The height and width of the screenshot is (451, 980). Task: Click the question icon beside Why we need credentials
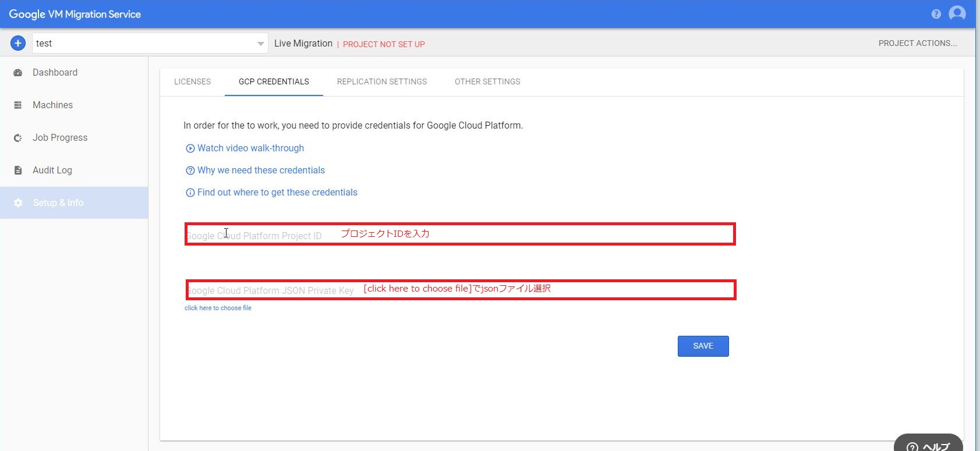pos(190,171)
